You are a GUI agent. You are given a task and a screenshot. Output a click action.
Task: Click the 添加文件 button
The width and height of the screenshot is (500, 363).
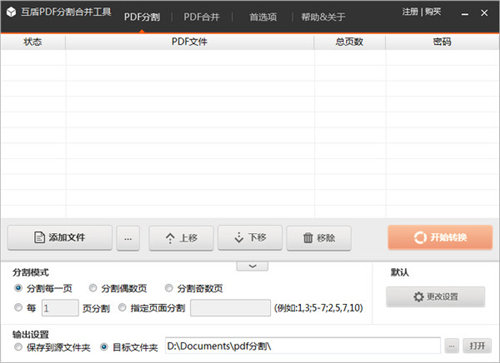pyautogui.click(x=60, y=238)
